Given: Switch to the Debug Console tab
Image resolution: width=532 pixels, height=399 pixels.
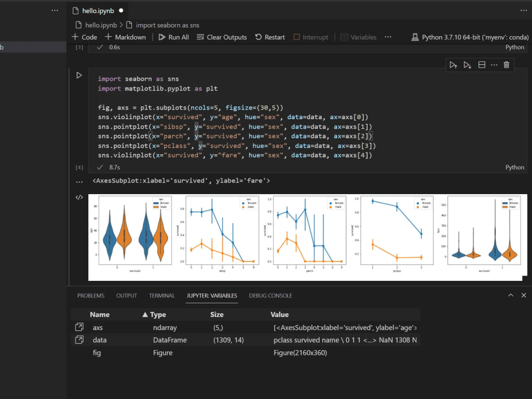Looking at the screenshot, I should point(270,295).
